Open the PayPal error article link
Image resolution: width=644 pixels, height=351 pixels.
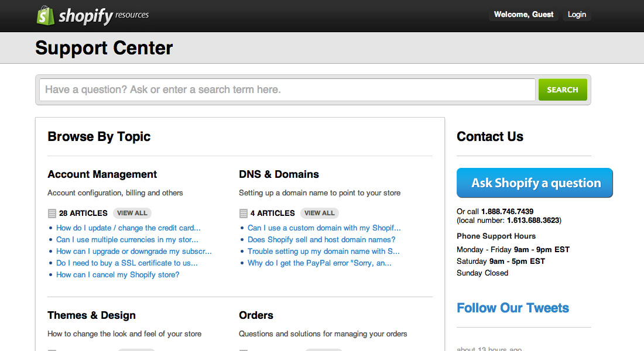tap(319, 263)
